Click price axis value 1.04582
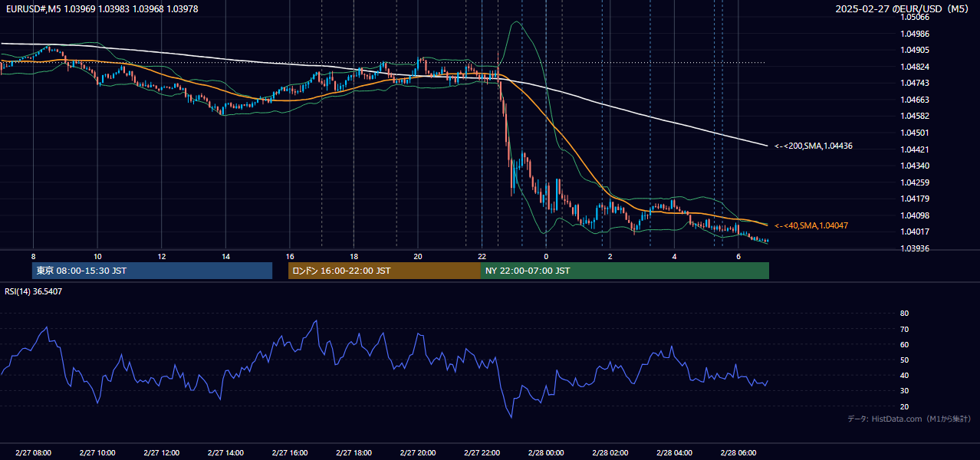Viewport: 980px width, 460px height. click(915, 116)
